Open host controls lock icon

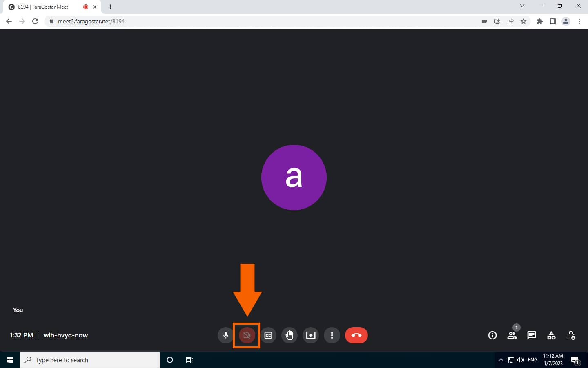571,335
